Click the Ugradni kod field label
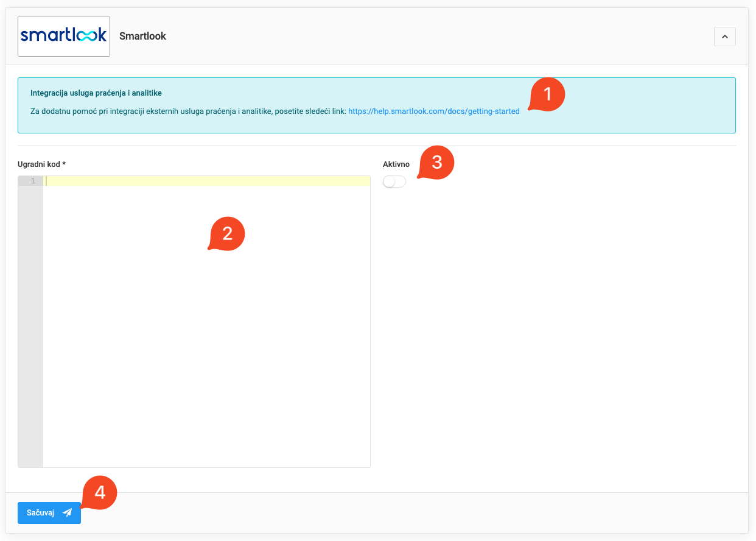 [41, 164]
